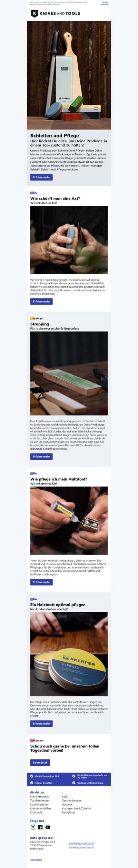The image size is (138, 868).
Task: Open the Facebook icon
Action: pyautogui.click(x=40, y=827)
